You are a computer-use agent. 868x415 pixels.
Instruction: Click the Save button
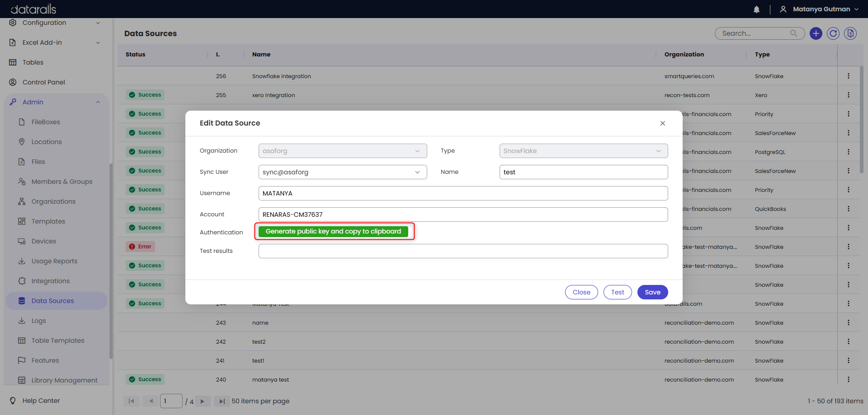[x=653, y=292]
